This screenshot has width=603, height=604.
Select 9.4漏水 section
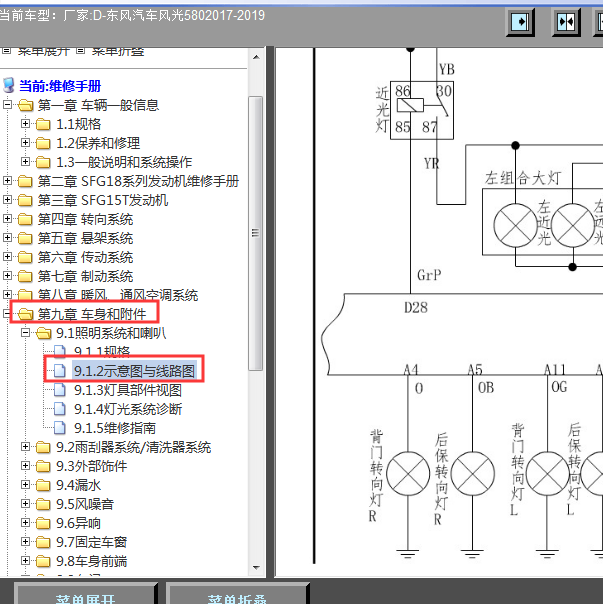[78, 485]
